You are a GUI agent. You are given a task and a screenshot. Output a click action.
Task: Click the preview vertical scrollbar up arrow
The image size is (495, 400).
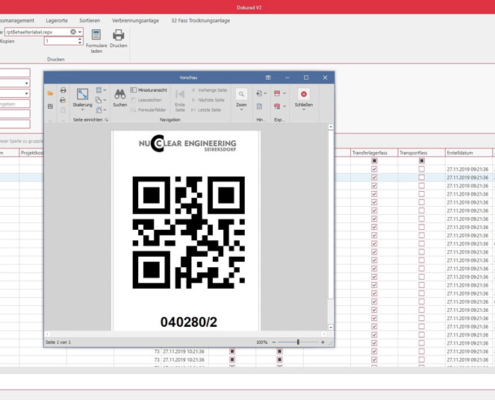(x=331, y=127)
